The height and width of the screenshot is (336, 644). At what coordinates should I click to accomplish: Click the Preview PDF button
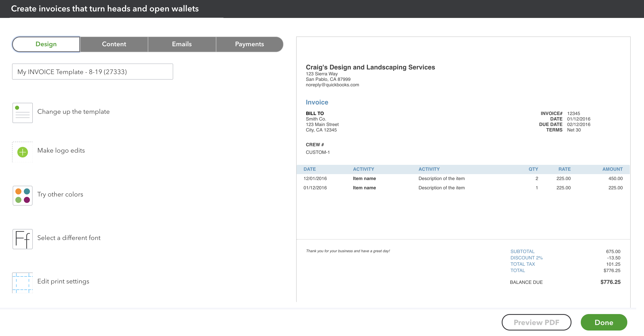[536, 322]
